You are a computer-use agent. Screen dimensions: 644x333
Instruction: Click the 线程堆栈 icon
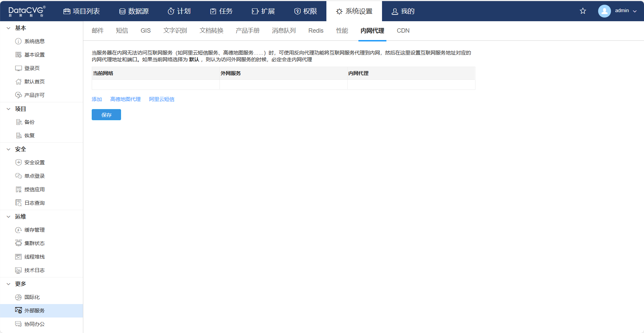click(18, 257)
